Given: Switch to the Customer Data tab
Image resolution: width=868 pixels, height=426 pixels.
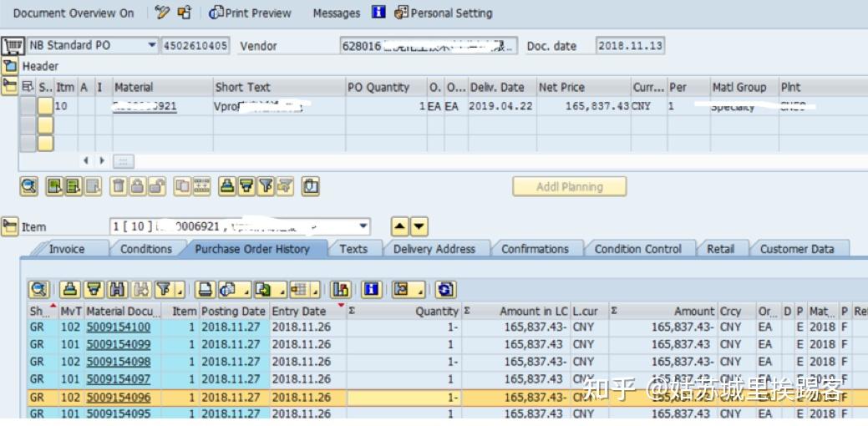Looking at the screenshot, I should (x=797, y=249).
